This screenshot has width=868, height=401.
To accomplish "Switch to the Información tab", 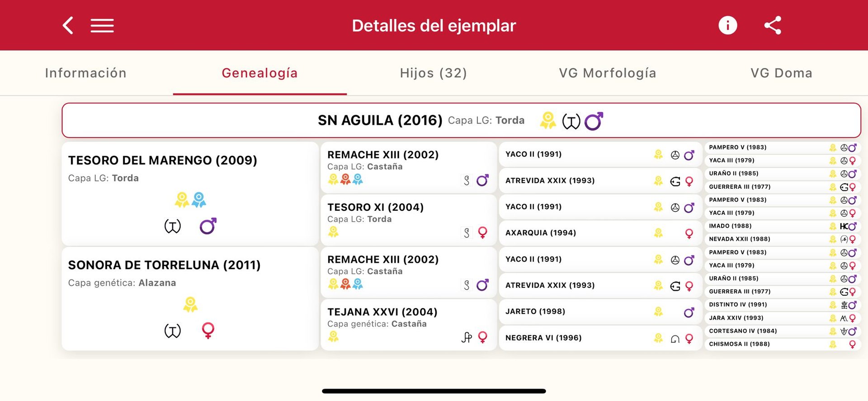I will (x=86, y=73).
